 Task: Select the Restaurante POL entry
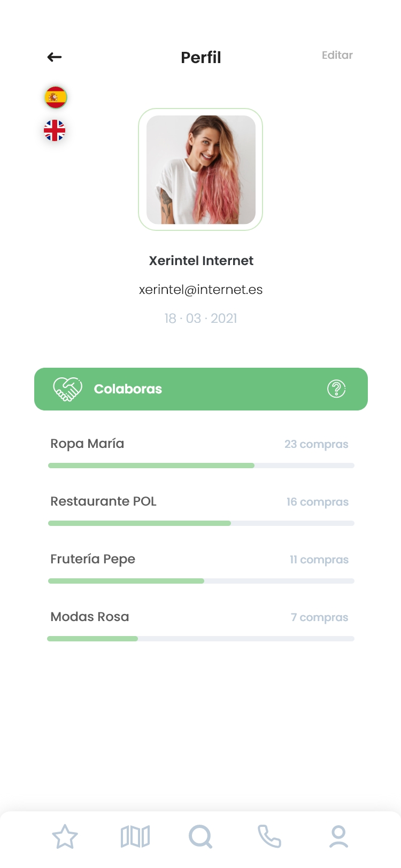(x=103, y=501)
